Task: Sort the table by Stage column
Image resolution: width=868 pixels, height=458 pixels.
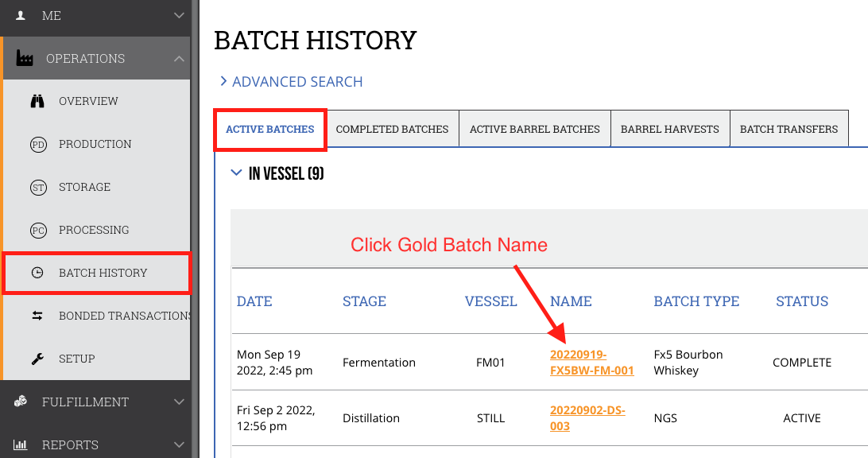Action: click(x=364, y=301)
